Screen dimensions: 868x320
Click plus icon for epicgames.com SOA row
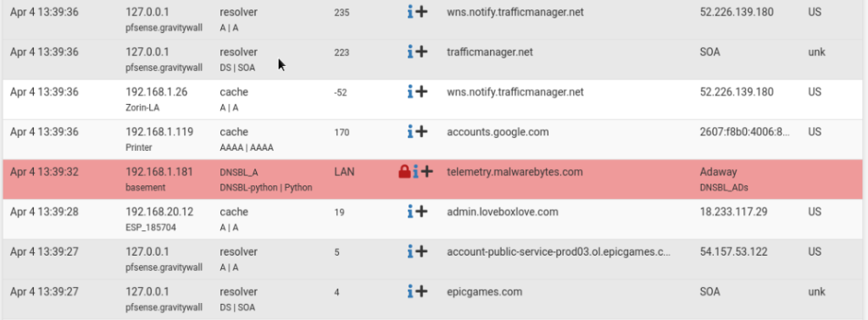pyautogui.click(x=422, y=292)
